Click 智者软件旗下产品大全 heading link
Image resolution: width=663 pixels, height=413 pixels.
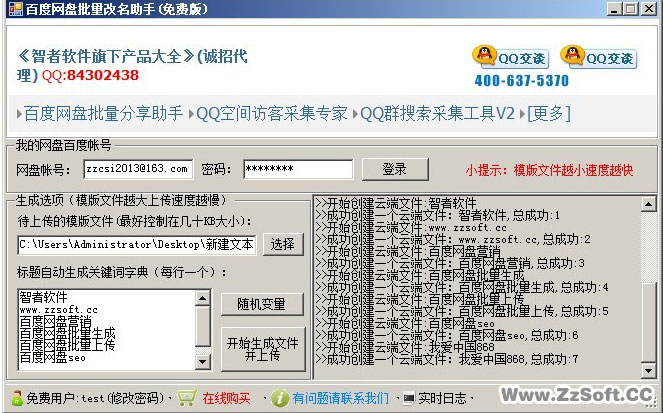(x=106, y=56)
